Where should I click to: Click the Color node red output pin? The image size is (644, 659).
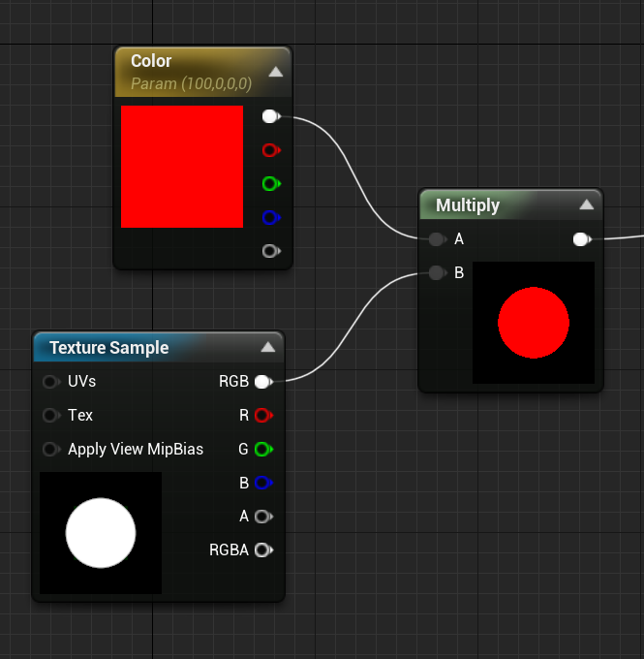[271, 150]
